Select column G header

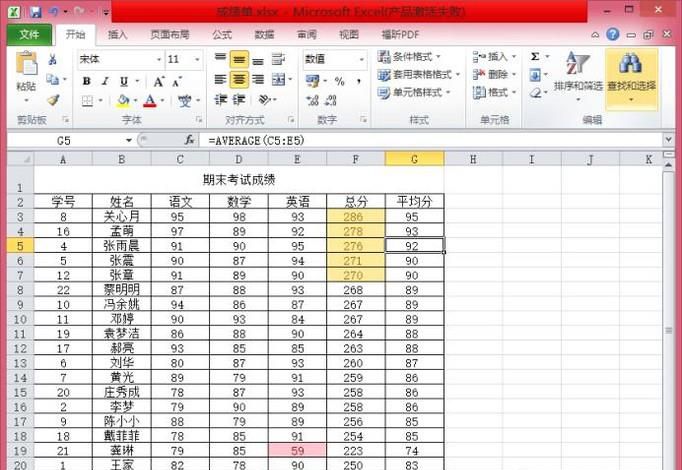click(x=415, y=159)
